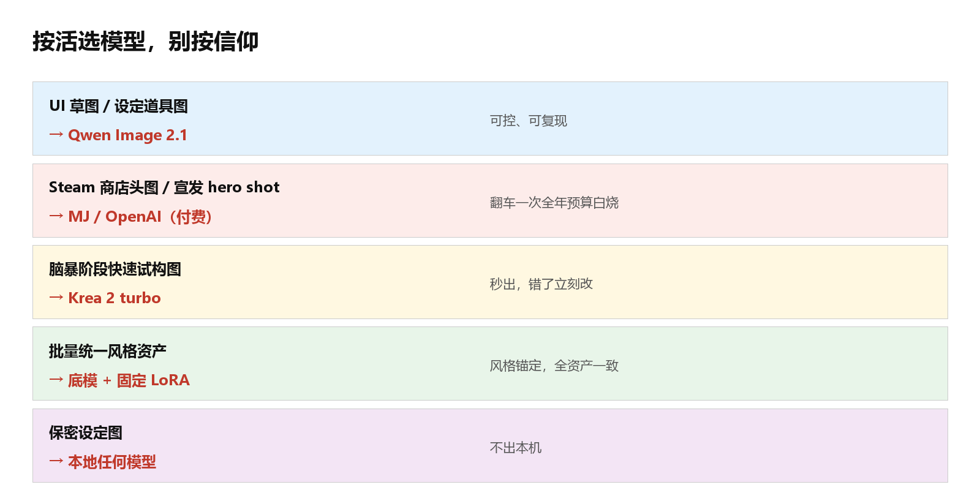Click the 底模 + 固定 LoRA recommendation
Screen dimensions: 980x490
coord(119,380)
